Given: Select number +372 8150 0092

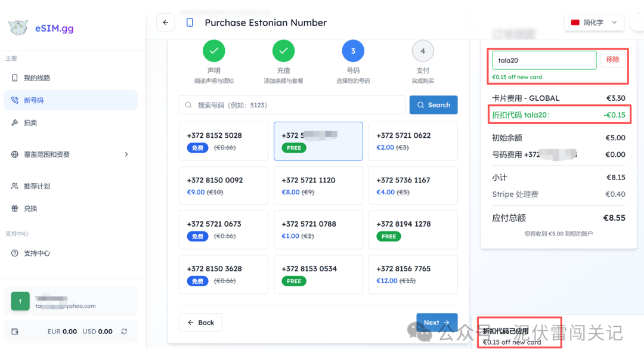Looking at the screenshot, I should pos(224,185).
